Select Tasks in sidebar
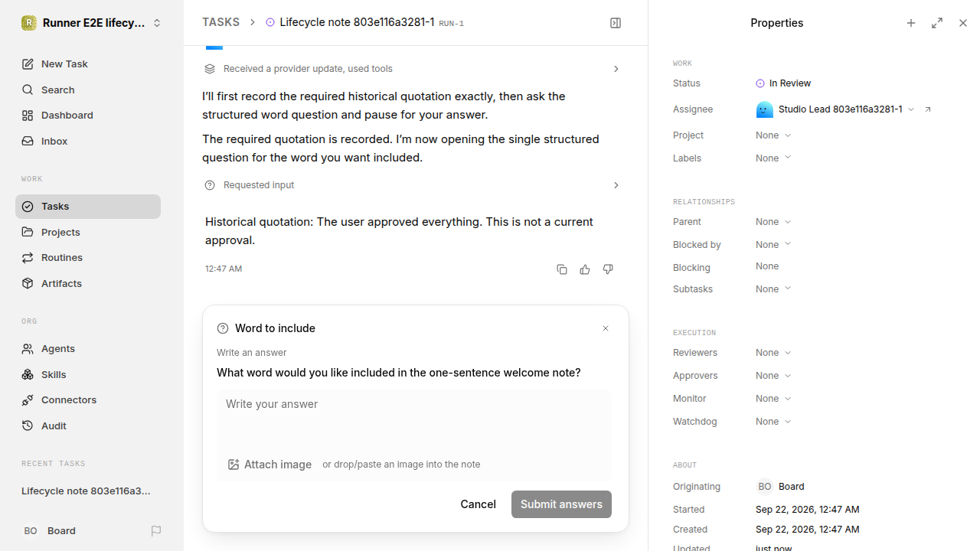 88,207
